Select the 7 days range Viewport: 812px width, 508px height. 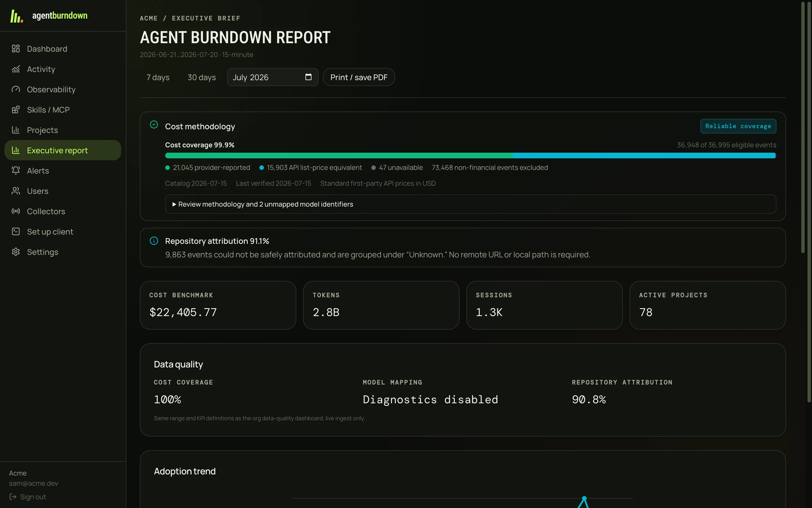pos(158,77)
